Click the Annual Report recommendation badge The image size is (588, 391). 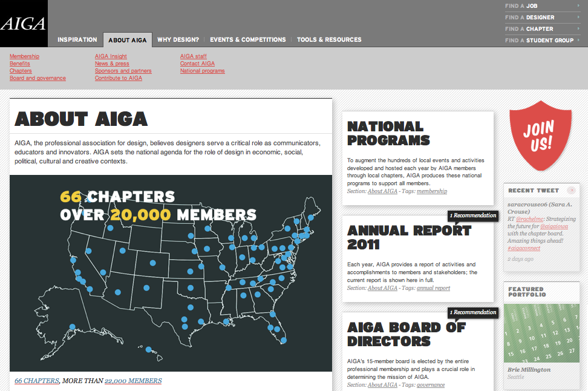click(x=473, y=215)
